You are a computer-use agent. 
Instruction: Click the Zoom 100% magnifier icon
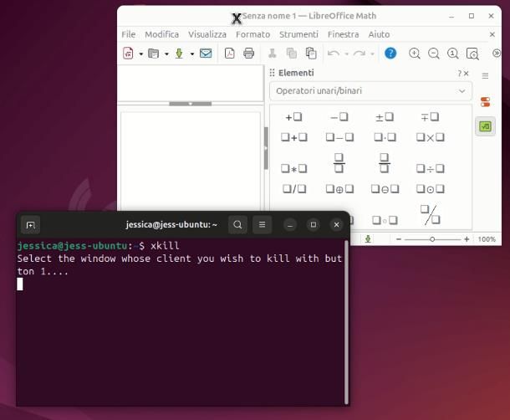point(453,54)
